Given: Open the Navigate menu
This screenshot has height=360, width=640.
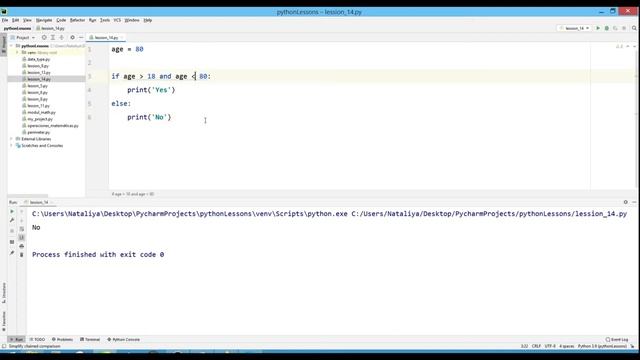Looking at the screenshot, I should 44,20.
